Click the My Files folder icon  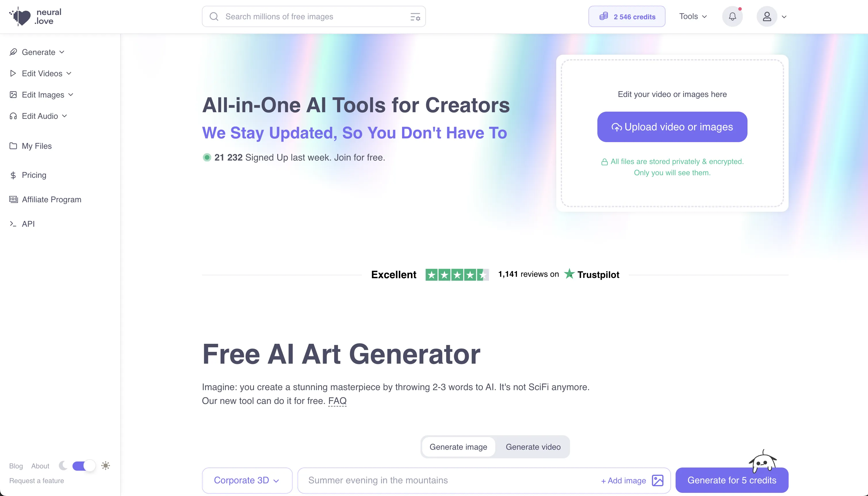point(13,146)
